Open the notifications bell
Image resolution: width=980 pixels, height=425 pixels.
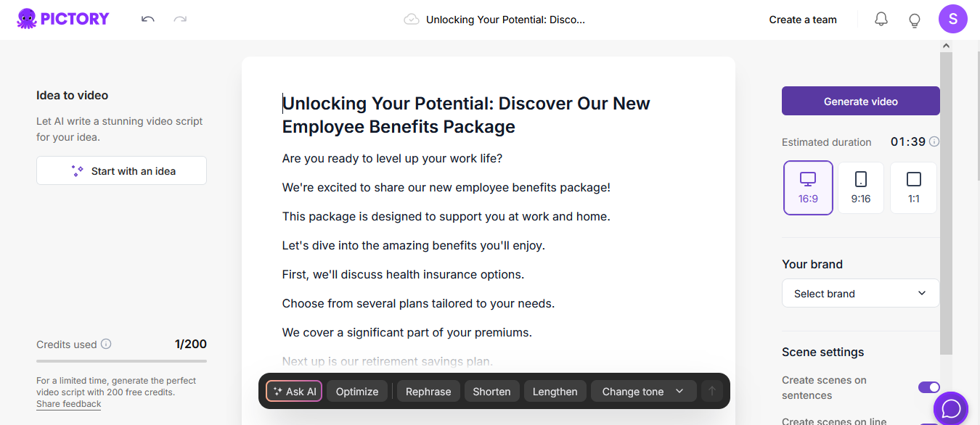tap(881, 20)
